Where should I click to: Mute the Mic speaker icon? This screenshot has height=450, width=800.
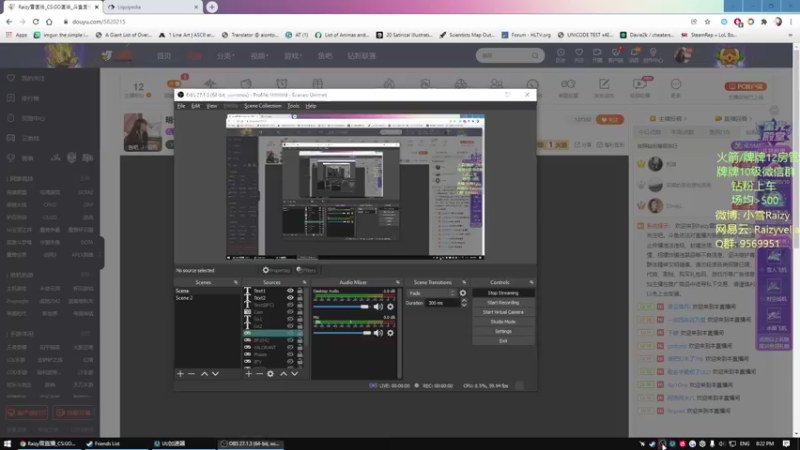378,333
